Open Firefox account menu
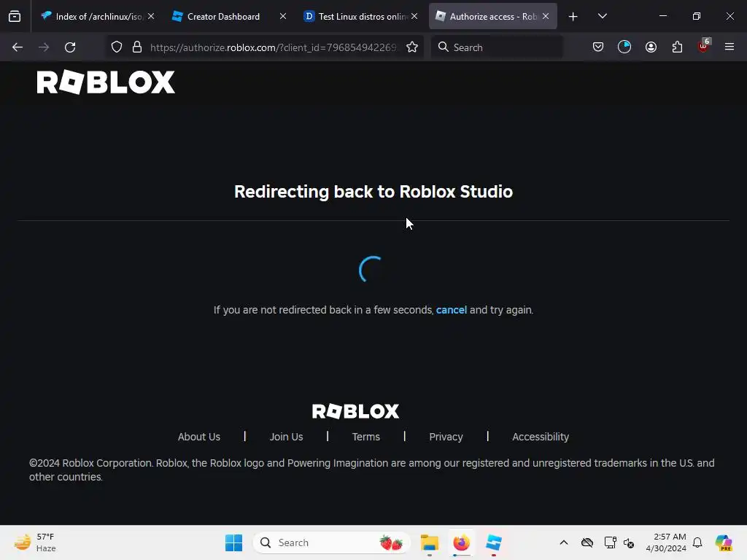The height and width of the screenshot is (560, 747). (651, 47)
